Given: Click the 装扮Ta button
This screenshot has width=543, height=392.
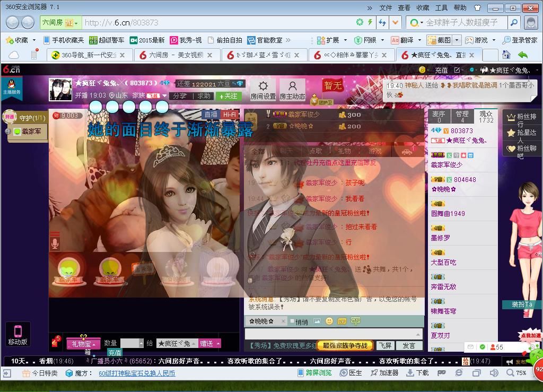Looking at the screenshot, I should (x=522, y=304).
